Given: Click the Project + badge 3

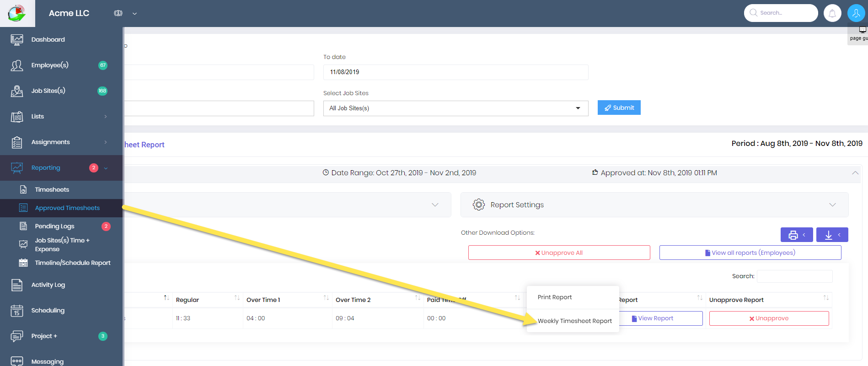Looking at the screenshot, I should click(103, 336).
